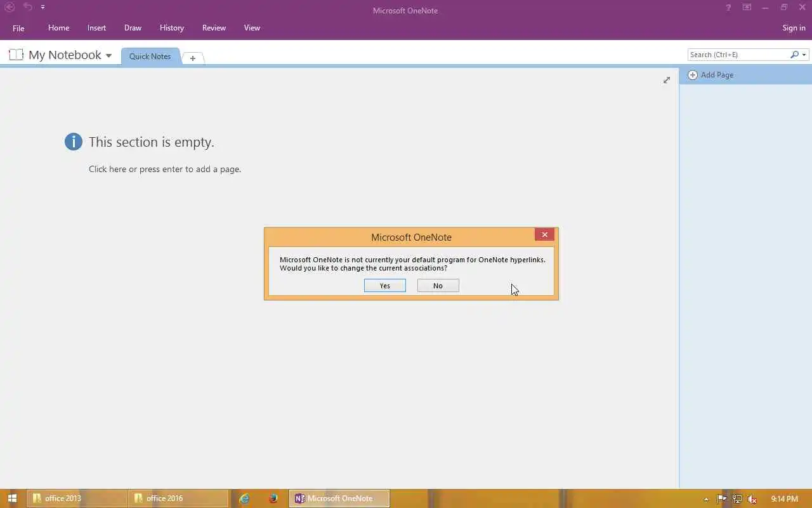Close the Microsoft OneNote dialog box
The height and width of the screenshot is (508, 812).
point(544,235)
